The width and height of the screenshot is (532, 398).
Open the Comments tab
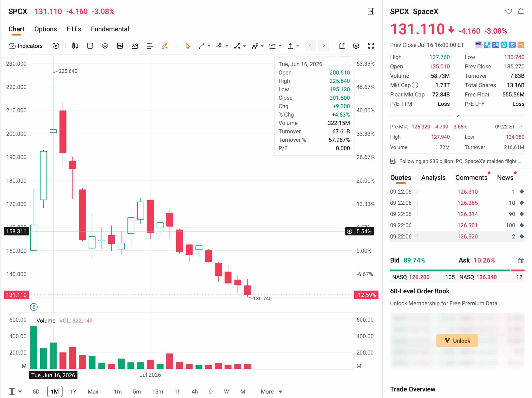point(471,178)
